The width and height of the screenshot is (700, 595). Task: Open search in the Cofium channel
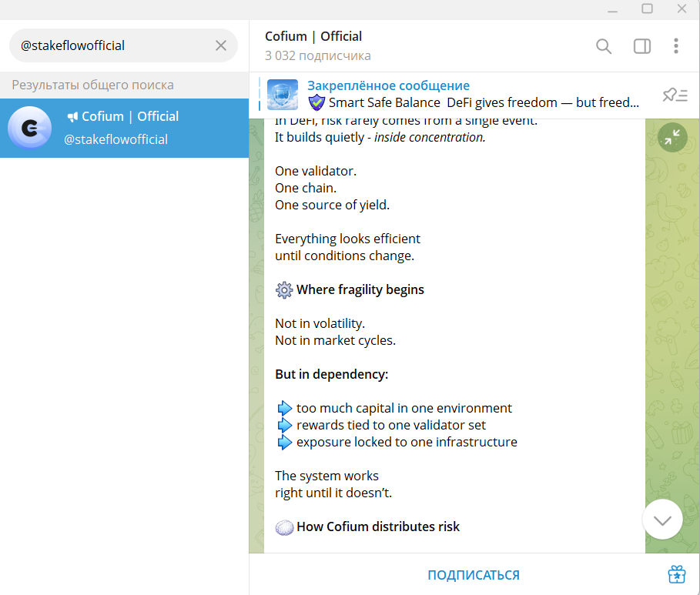pos(604,46)
